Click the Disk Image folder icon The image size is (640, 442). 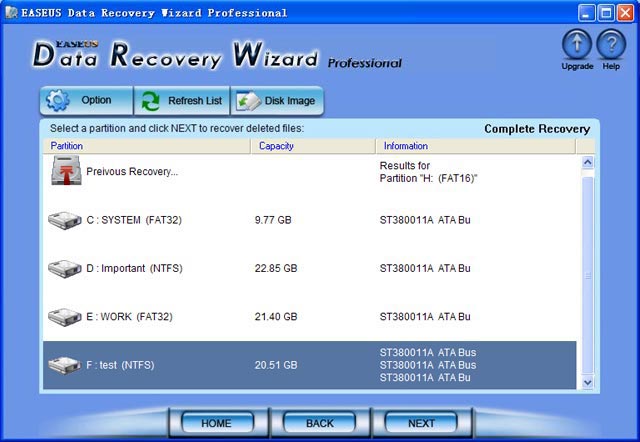(x=248, y=101)
